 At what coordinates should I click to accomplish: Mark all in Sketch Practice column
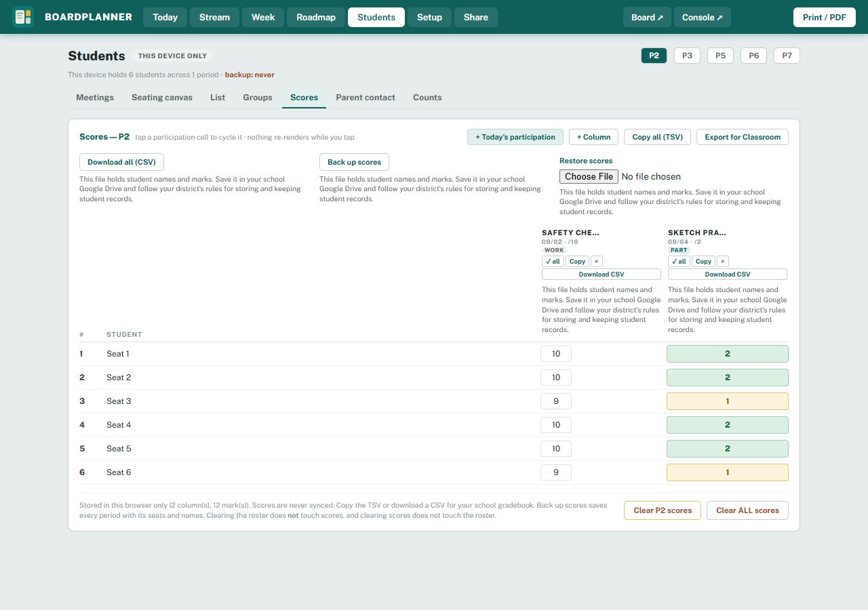coord(679,262)
